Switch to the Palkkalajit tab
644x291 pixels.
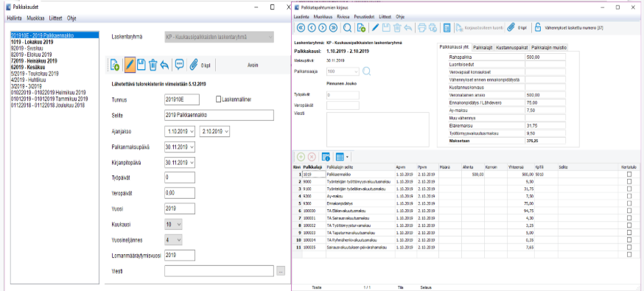tap(482, 47)
